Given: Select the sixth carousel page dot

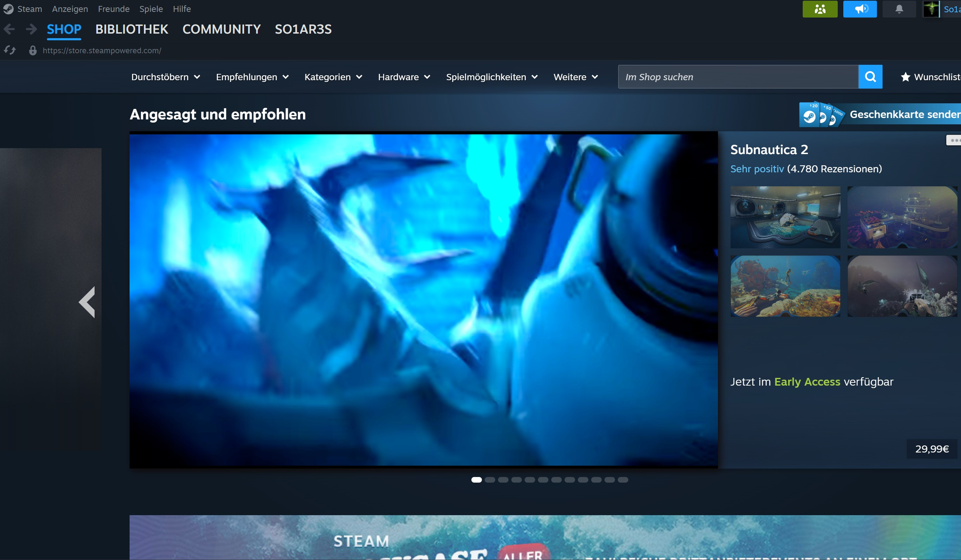Looking at the screenshot, I should [543, 480].
